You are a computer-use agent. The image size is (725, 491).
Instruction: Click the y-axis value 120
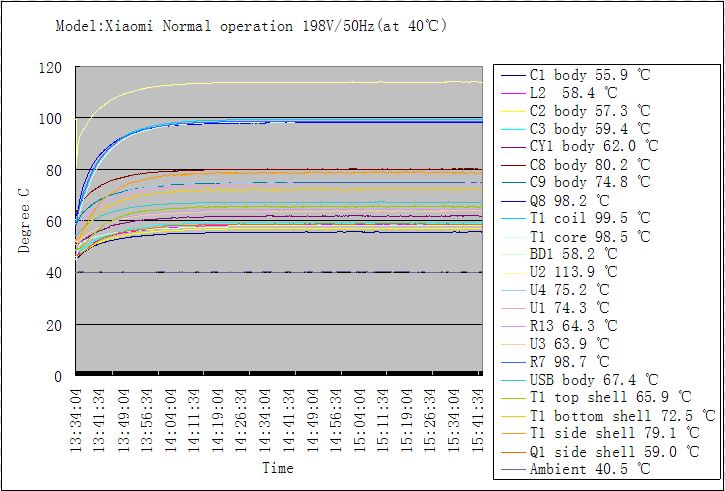50,68
